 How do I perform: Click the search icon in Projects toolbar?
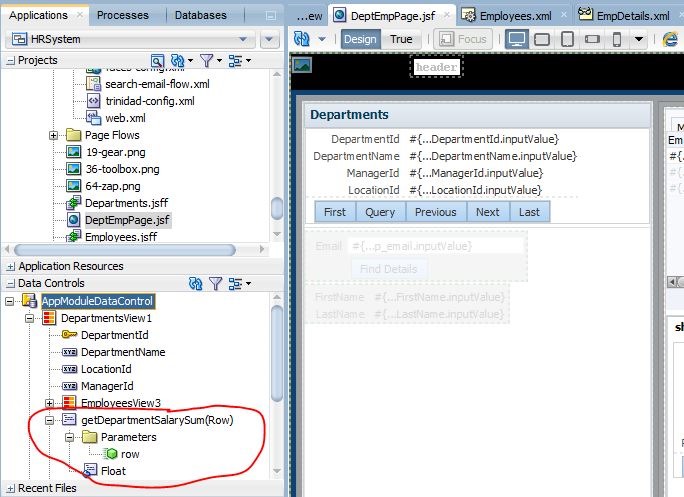click(158, 61)
